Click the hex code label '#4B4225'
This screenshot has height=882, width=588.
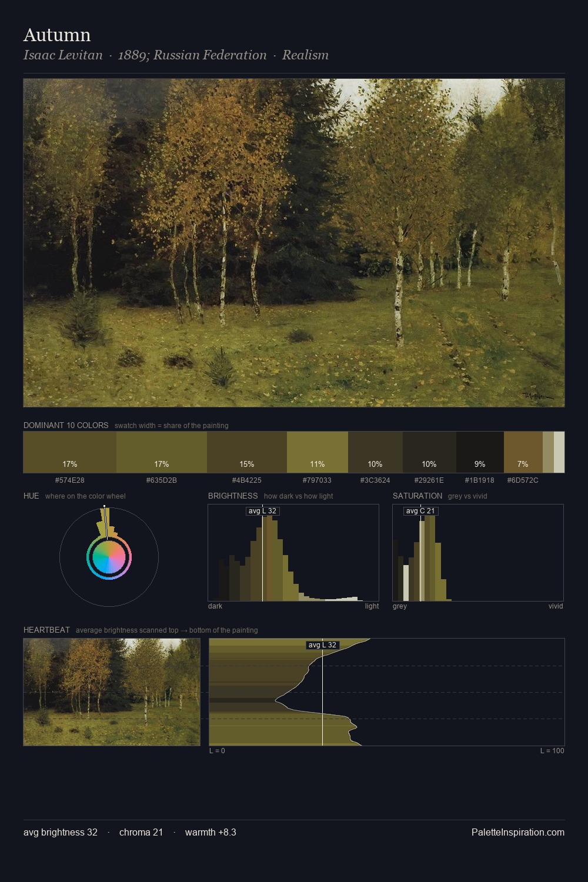247,480
